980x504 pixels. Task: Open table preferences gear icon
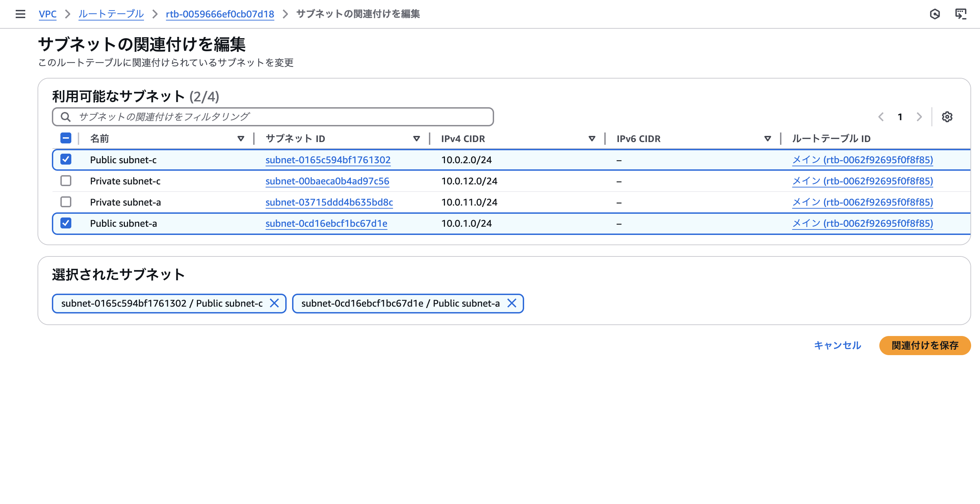pyautogui.click(x=947, y=117)
